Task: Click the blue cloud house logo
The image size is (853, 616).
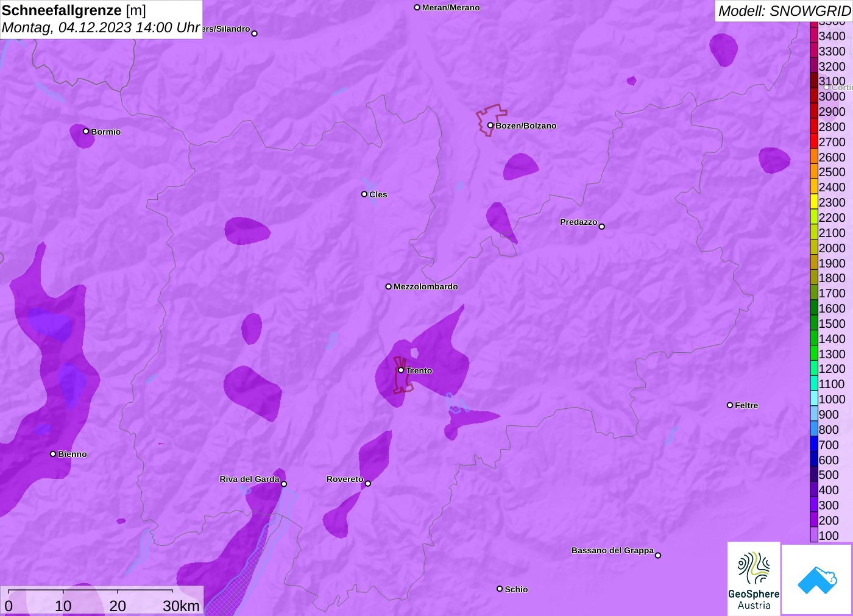Action: (x=817, y=579)
